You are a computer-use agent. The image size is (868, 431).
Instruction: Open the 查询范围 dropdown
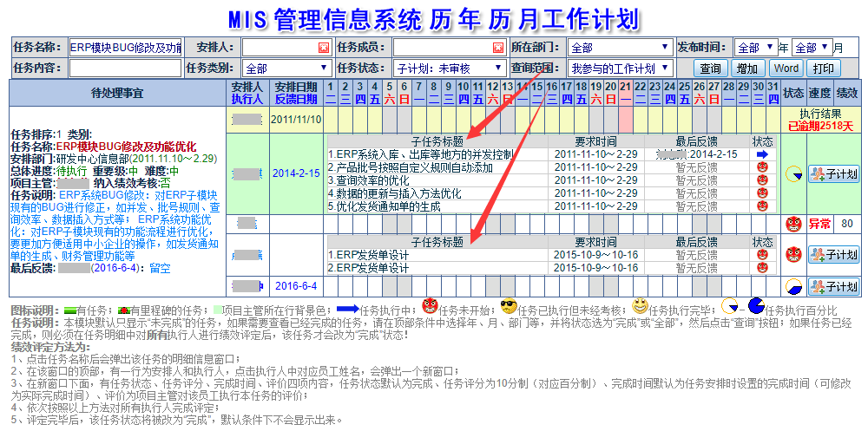(x=620, y=68)
